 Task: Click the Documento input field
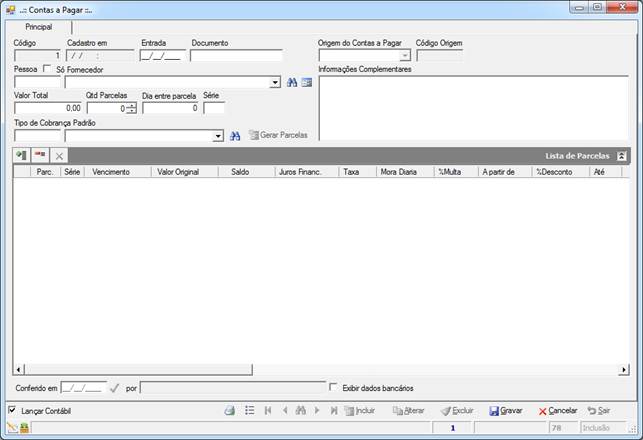(236, 56)
